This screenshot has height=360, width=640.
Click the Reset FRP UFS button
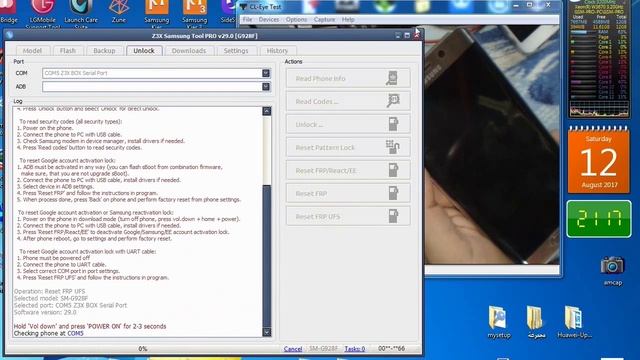348,216
